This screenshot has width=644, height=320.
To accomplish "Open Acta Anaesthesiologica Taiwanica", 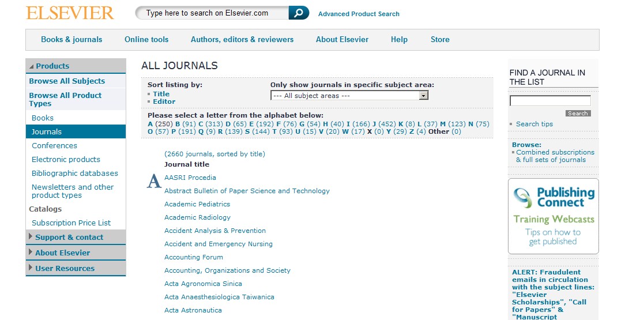I will (219, 297).
